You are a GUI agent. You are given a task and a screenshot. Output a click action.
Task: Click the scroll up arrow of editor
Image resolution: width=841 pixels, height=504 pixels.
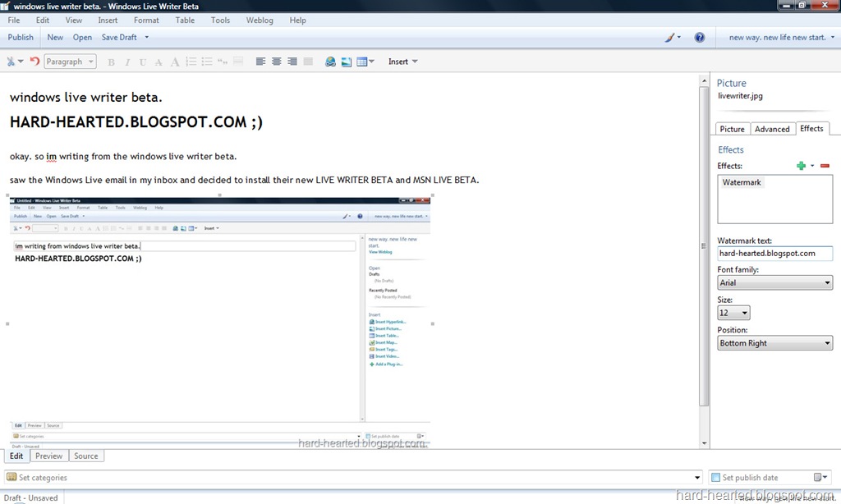pyautogui.click(x=704, y=80)
